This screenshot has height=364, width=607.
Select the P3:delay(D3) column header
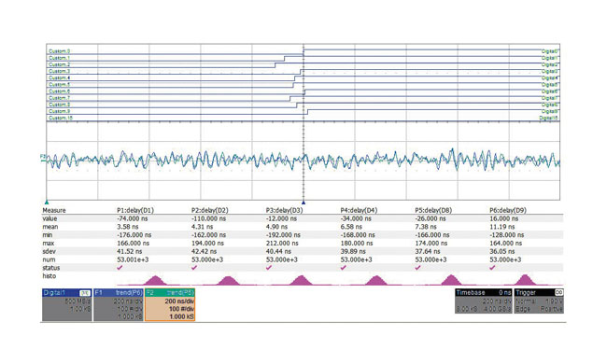284,210
